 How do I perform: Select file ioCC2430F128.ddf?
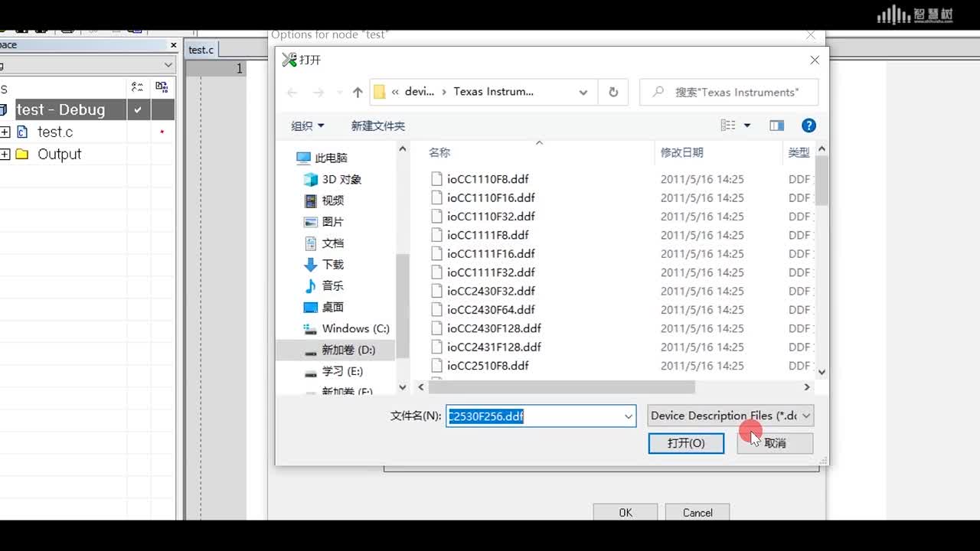click(x=494, y=328)
